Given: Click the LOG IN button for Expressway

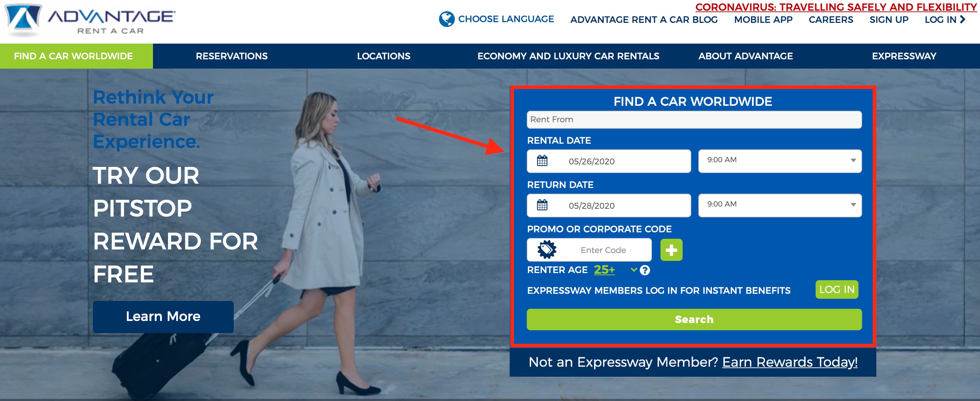Looking at the screenshot, I should tap(836, 290).
